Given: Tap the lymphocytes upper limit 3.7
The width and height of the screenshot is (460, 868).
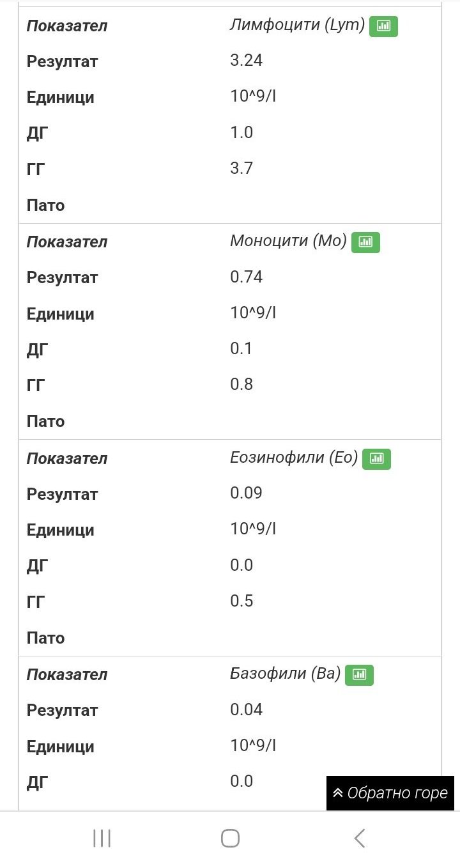Looking at the screenshot, I should [x=241, y=168].
